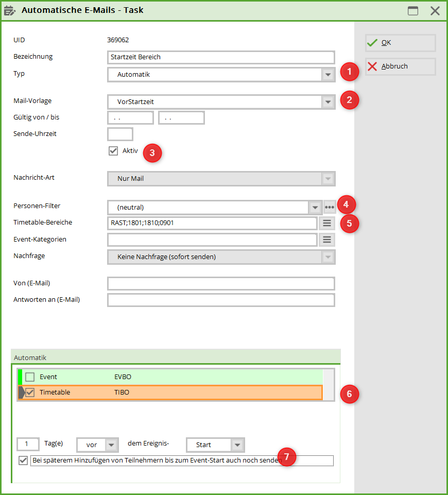Cancel using the Abbruch button
The image size is (448, 495).
click(x=400, y=66)
